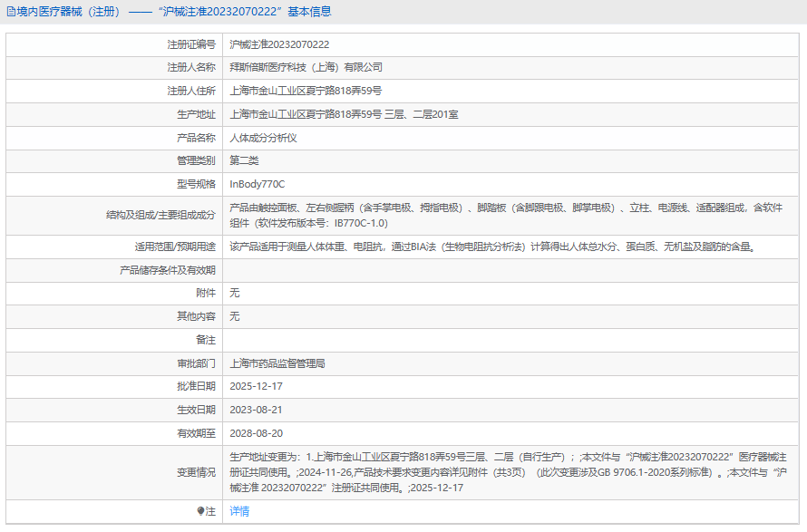Screen dimensions: 807x532
Task: Click the 结构及组成/主要组成成分 label
Action: pos(160,215)
